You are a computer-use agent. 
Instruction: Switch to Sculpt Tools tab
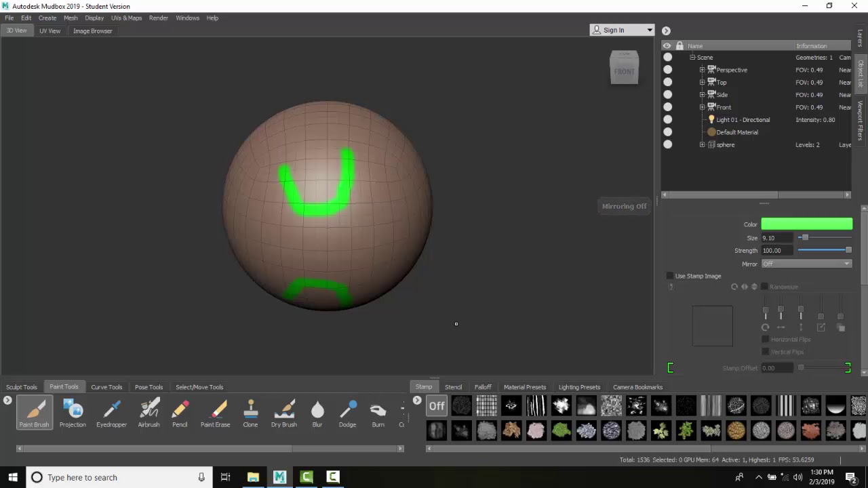22,387
